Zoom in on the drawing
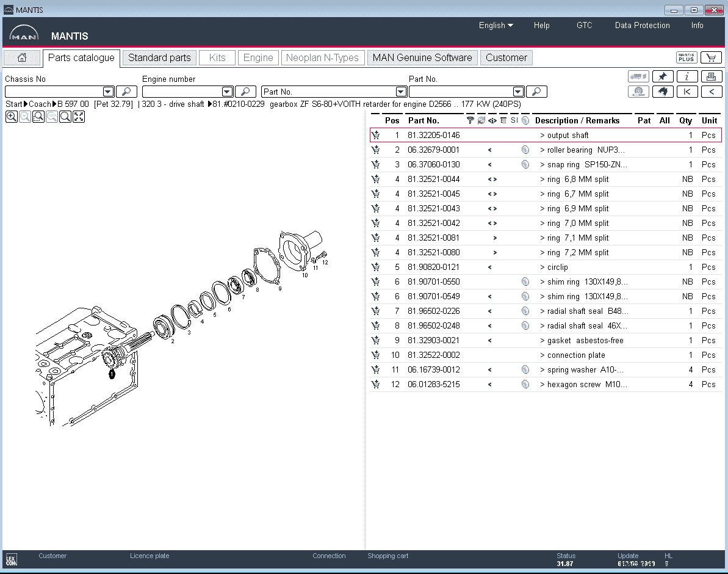This screenshot has width=728, height=574. click(x=12, y=117)
